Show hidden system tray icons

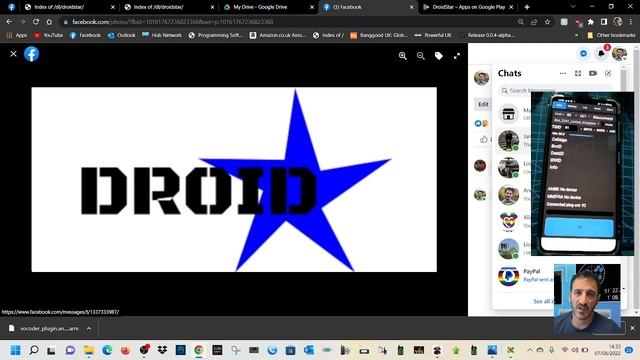(529, 350)
